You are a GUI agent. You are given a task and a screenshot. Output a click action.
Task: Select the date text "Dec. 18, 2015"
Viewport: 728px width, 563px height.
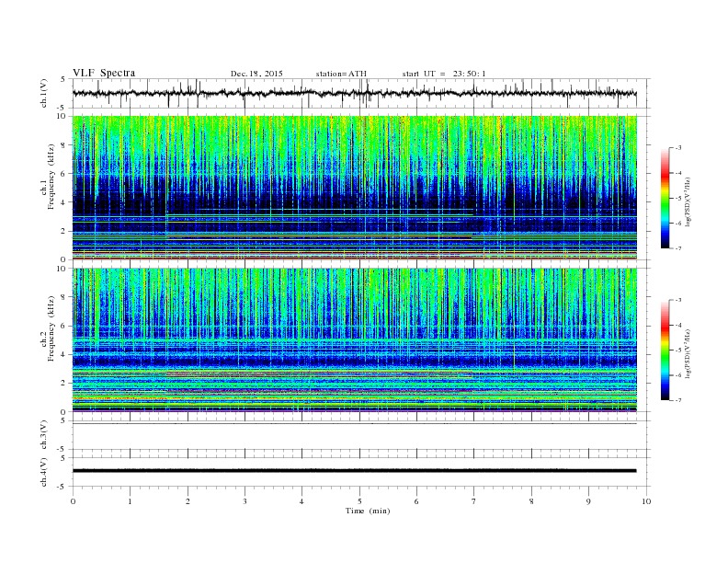[x=256, y=74]
